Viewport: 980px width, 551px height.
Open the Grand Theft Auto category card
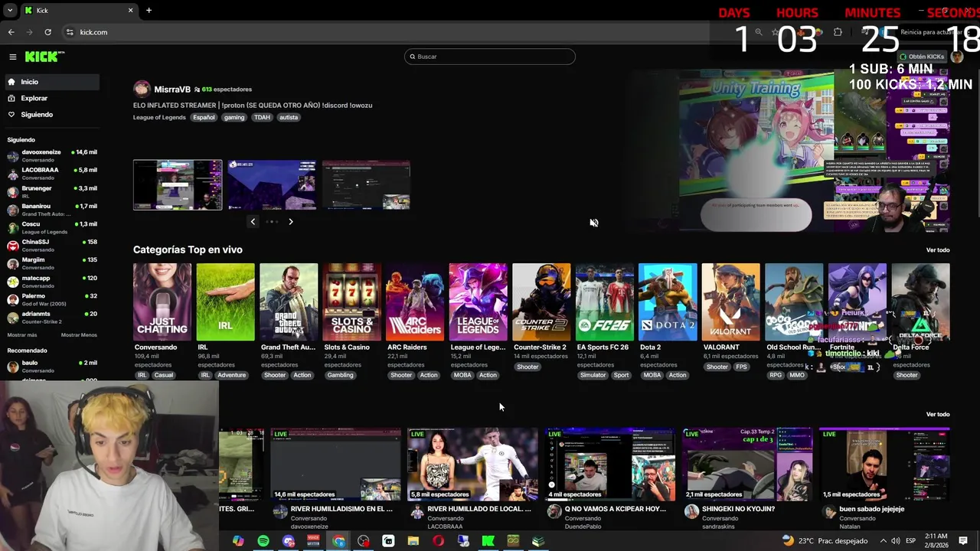point(289,302)
